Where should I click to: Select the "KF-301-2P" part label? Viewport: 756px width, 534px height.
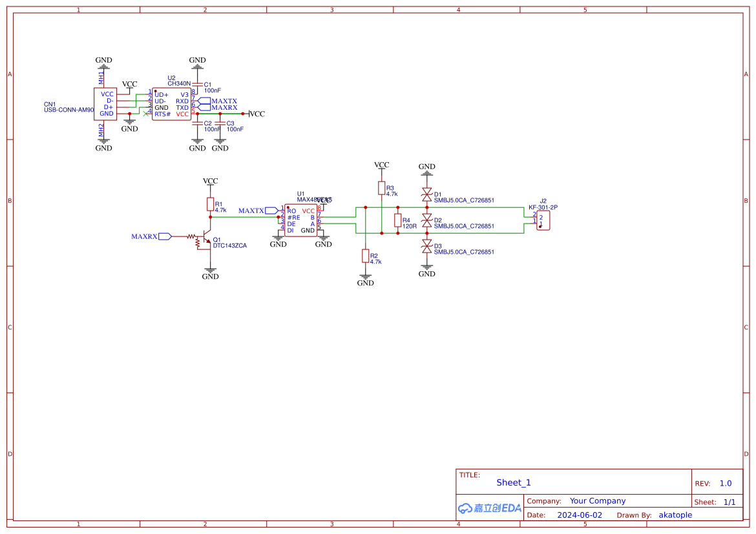(543, 207)
